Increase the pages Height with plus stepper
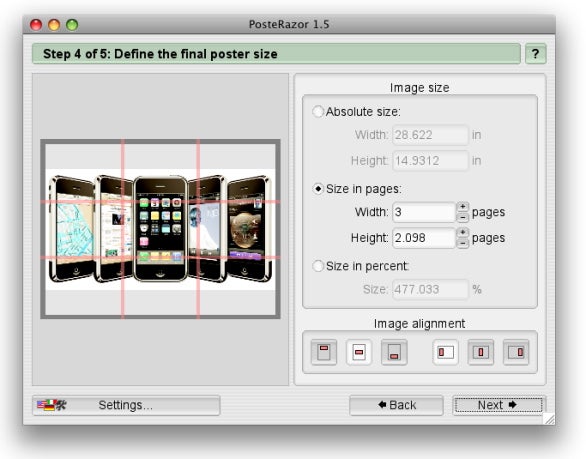 pos(463,232)
